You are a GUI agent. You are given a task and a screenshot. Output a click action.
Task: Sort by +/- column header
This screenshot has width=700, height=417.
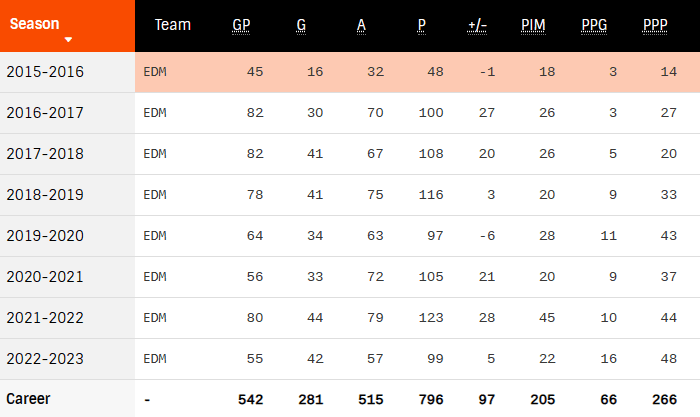(x=477, y=25)
